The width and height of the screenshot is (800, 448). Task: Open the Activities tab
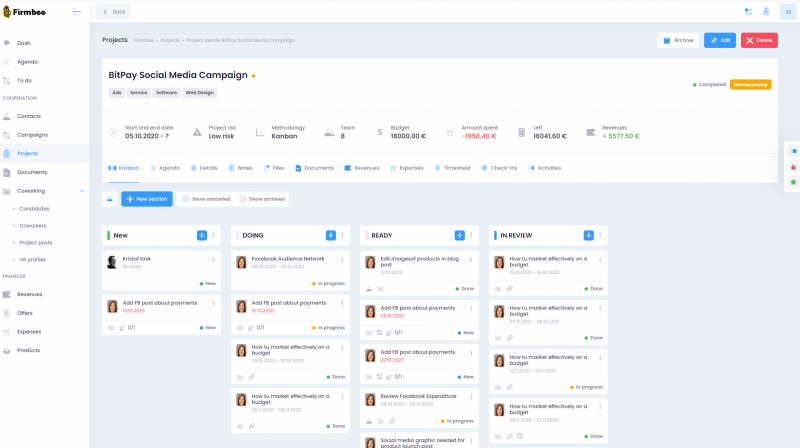coord(545,168)
